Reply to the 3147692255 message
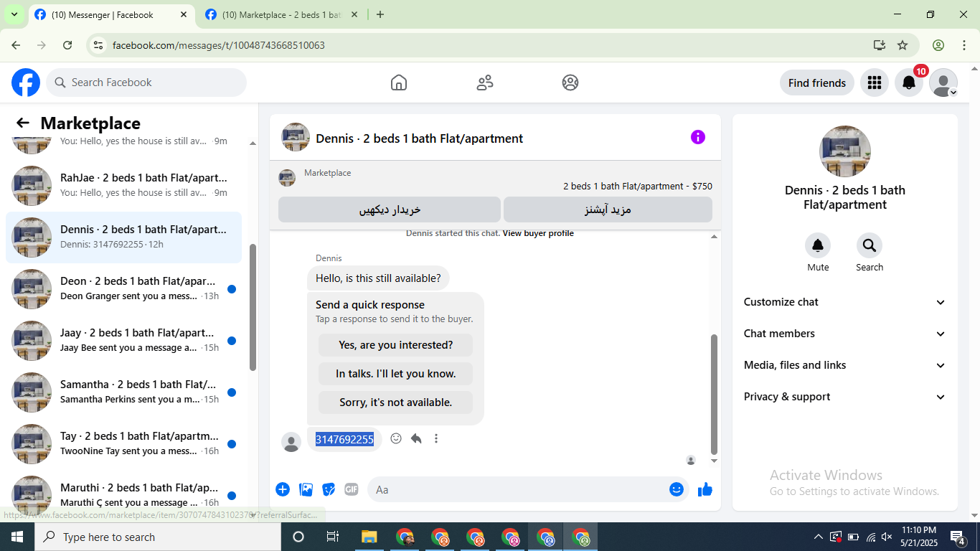 (416, 438)
